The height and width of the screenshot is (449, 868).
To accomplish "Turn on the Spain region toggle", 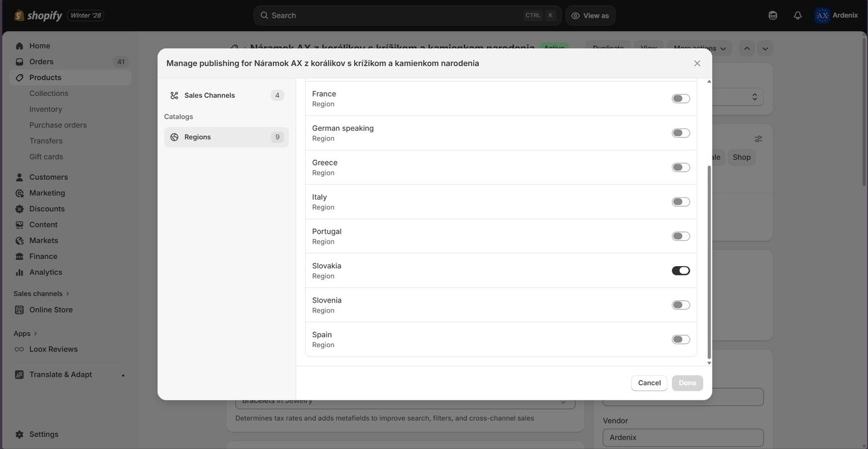I will click(x=681, y=340).
